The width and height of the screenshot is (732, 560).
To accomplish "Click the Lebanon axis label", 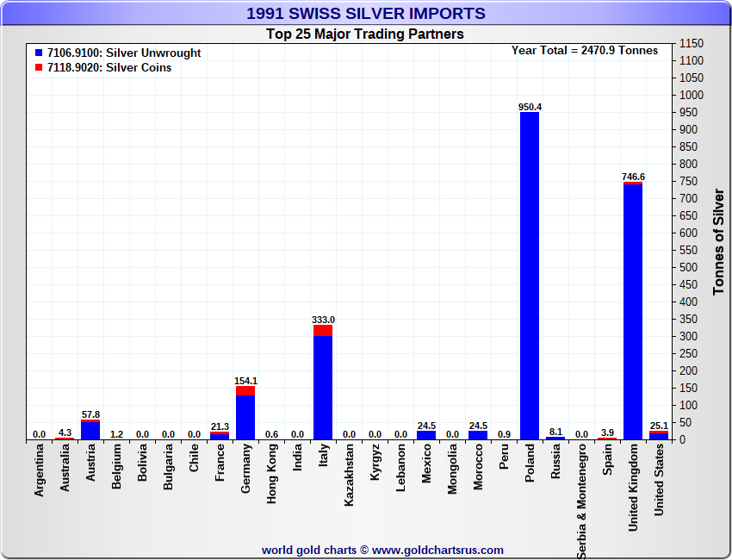I will pyautogui.click(x=400, y=468).
